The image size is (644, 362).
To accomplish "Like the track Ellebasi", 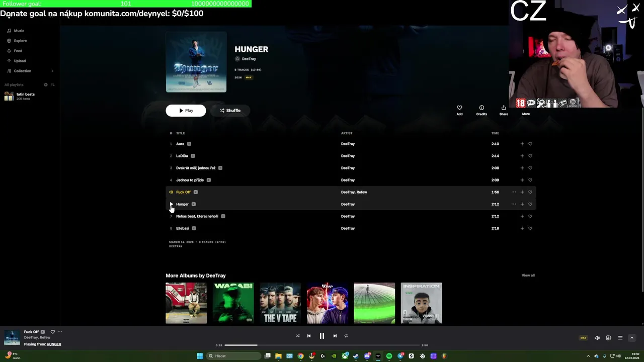I will [x=530, y=228].
